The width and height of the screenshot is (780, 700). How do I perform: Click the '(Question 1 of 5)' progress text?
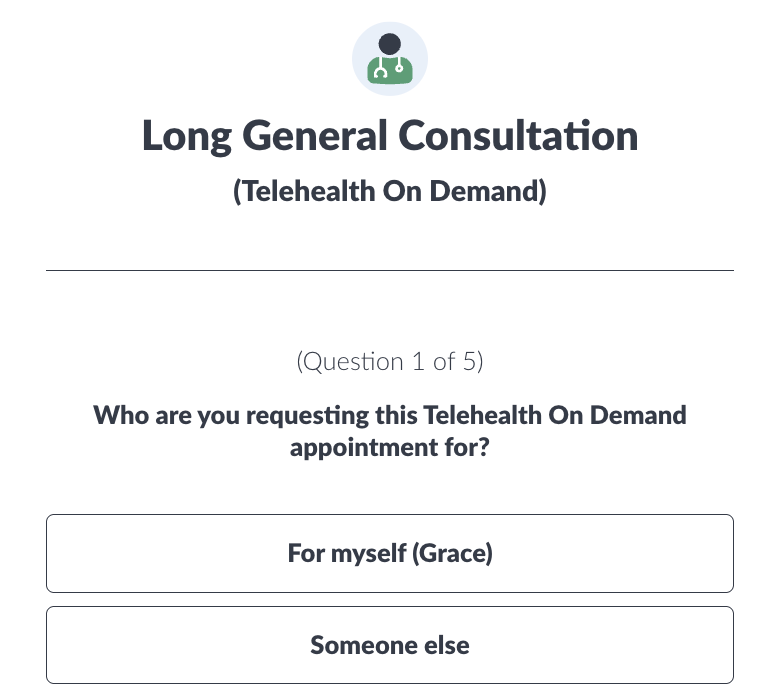(x=390, y=362)
